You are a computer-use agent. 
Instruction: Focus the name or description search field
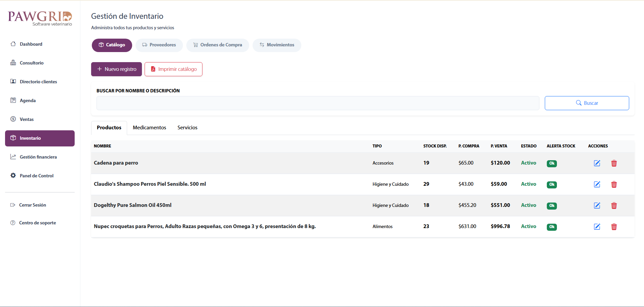point(317,103)
